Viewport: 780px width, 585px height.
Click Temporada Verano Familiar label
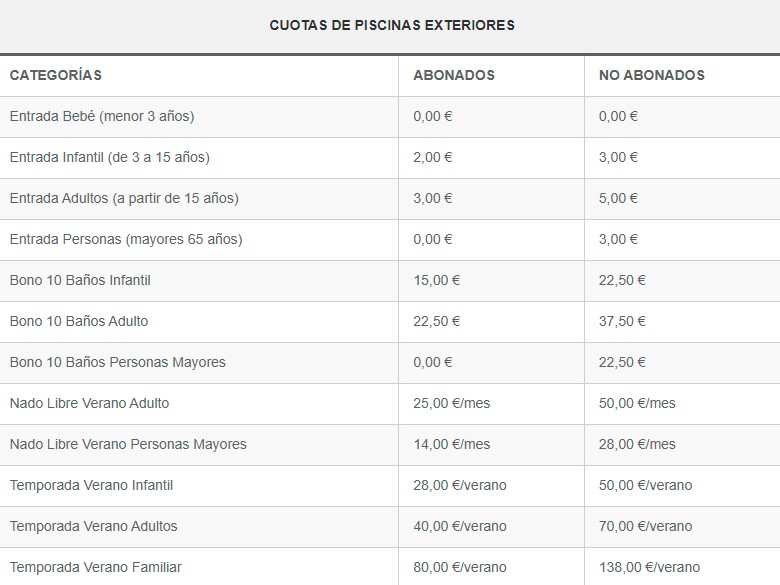[x=96, y=567]
